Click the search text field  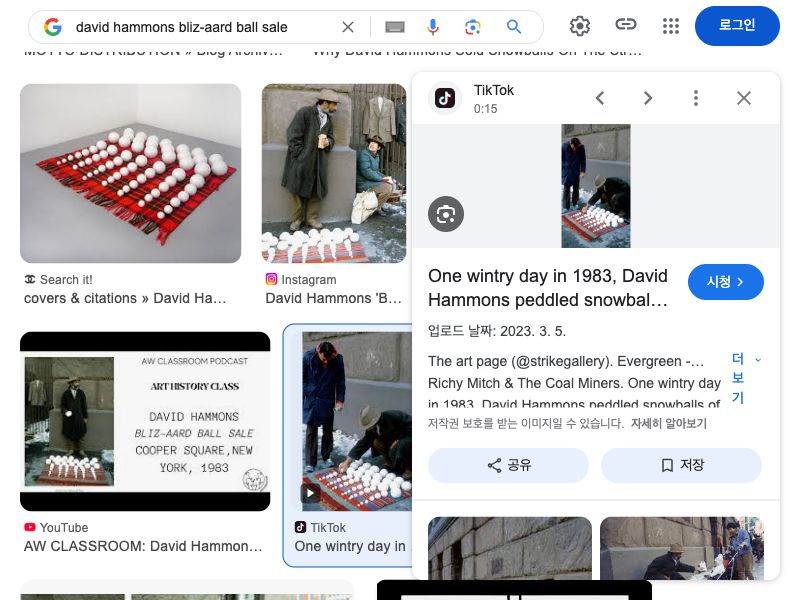coord(204,27)
